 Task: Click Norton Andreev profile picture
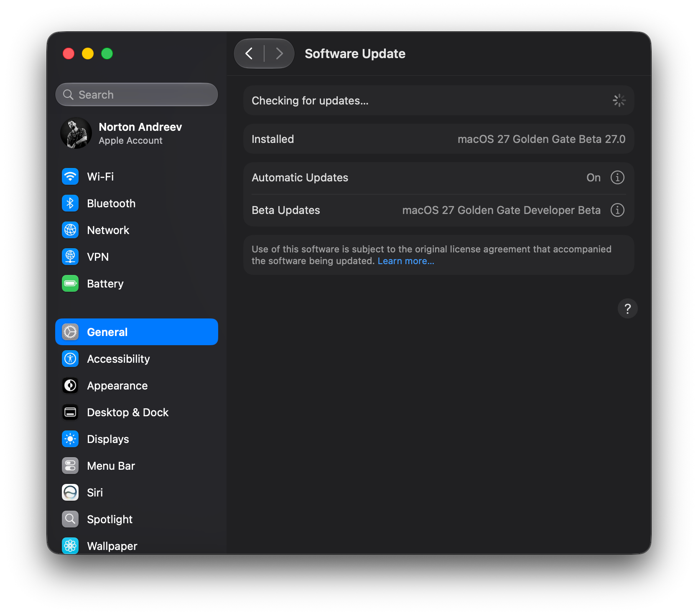click(x=76, y=133)
